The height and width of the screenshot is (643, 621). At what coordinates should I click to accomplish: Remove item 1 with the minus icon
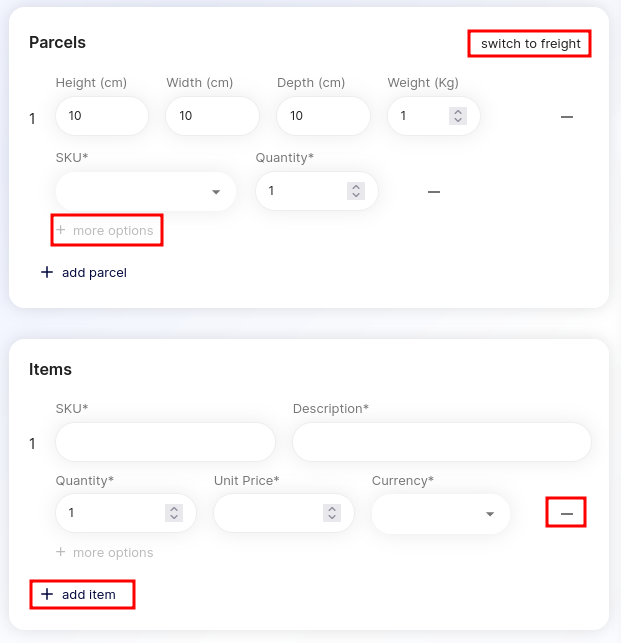pos(566,513)
